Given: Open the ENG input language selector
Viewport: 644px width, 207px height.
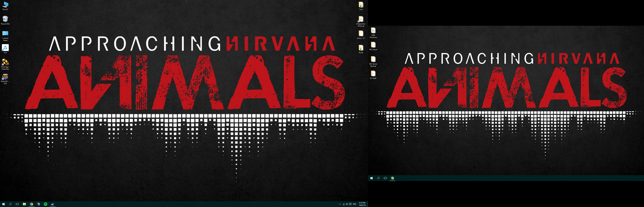Looking at the screenshot, I should tap(354, 204).
